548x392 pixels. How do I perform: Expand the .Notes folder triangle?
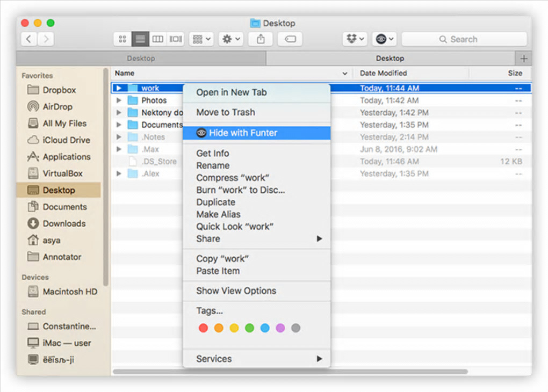119,137
